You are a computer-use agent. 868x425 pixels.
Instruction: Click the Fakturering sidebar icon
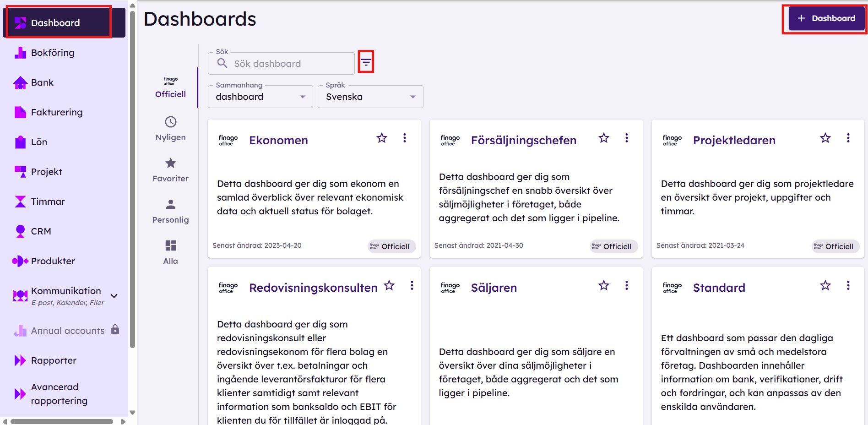(x=20, y=112)
